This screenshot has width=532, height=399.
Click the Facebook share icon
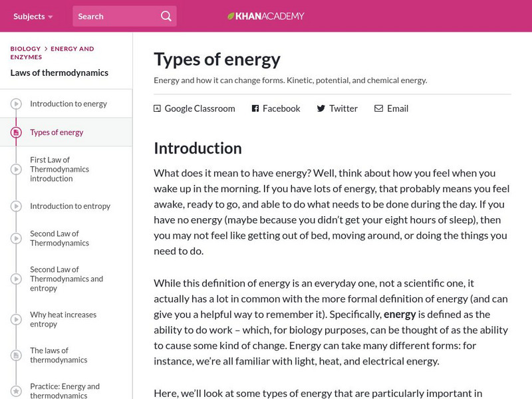(255, 108)
